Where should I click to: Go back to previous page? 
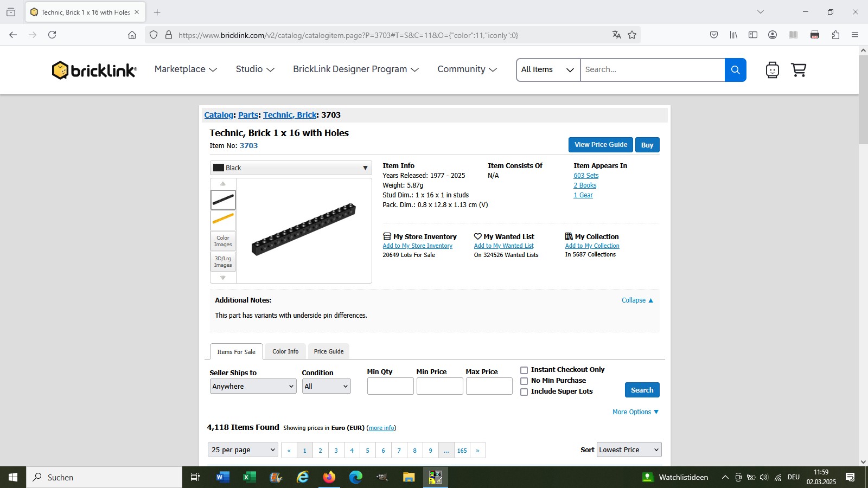point(13,35)
